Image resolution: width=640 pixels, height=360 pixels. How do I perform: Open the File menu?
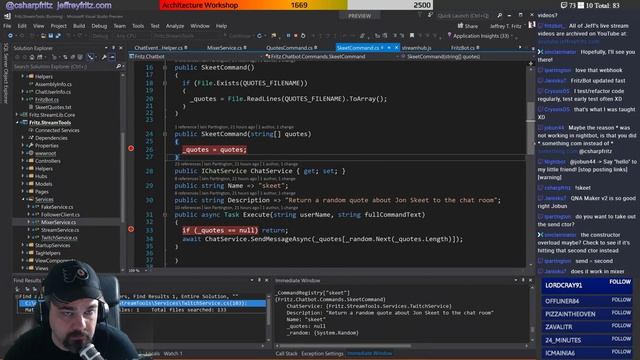7,26
